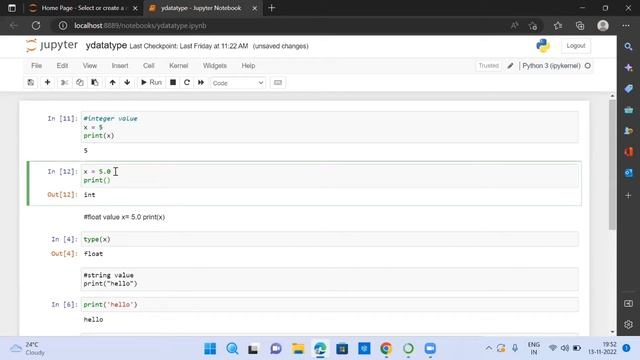Select the #float value markdown text
This screenshot has width=640, height=360.
point(124,217)
